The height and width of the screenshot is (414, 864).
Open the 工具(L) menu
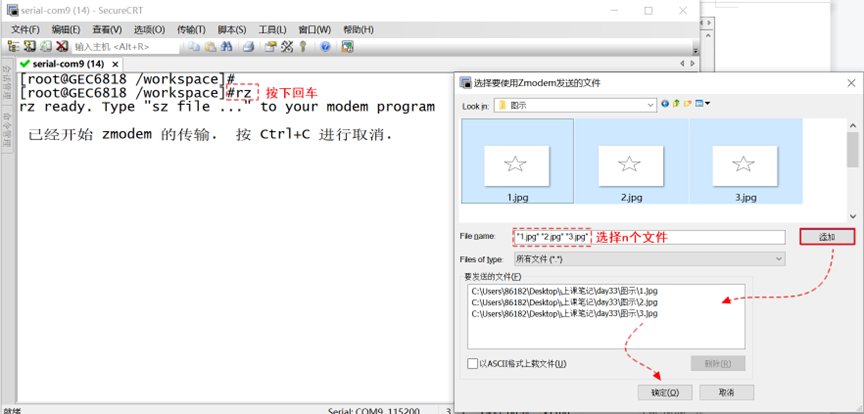click(x=272, y=29)
